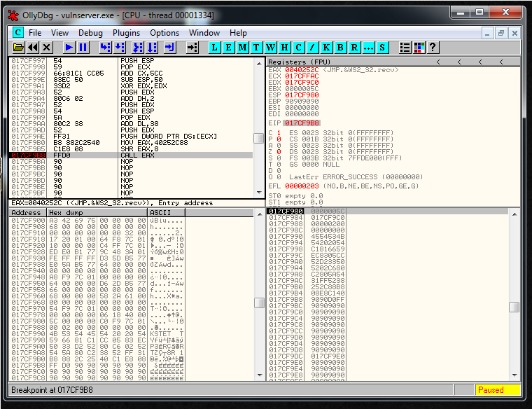Open the Options menu

(164, 33)
